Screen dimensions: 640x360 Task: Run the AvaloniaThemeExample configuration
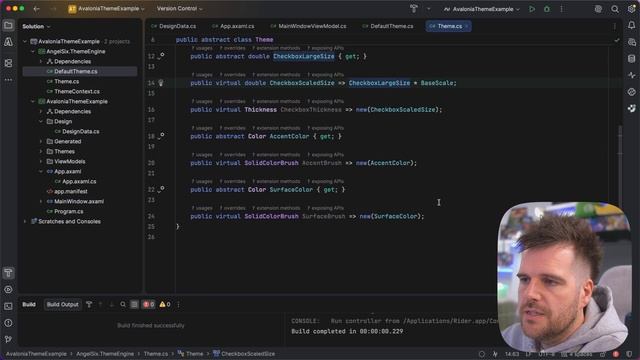tap(532, 9)
